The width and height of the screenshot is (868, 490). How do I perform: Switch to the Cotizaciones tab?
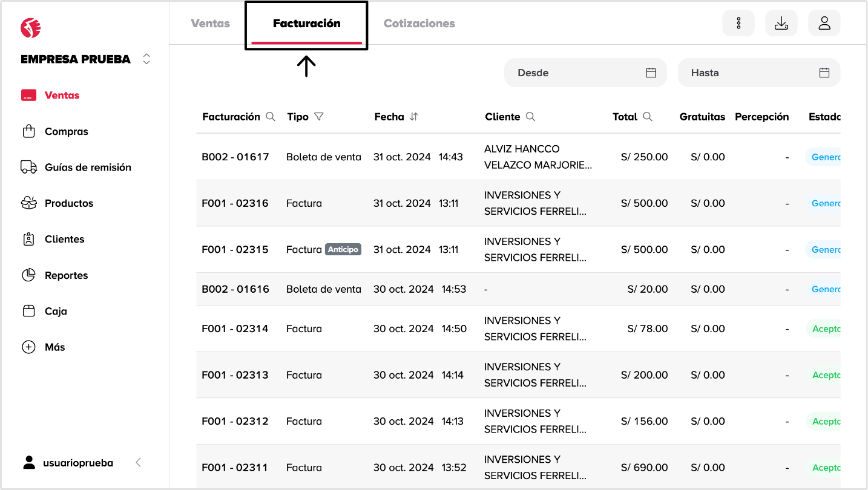click(x=419, y=24)
